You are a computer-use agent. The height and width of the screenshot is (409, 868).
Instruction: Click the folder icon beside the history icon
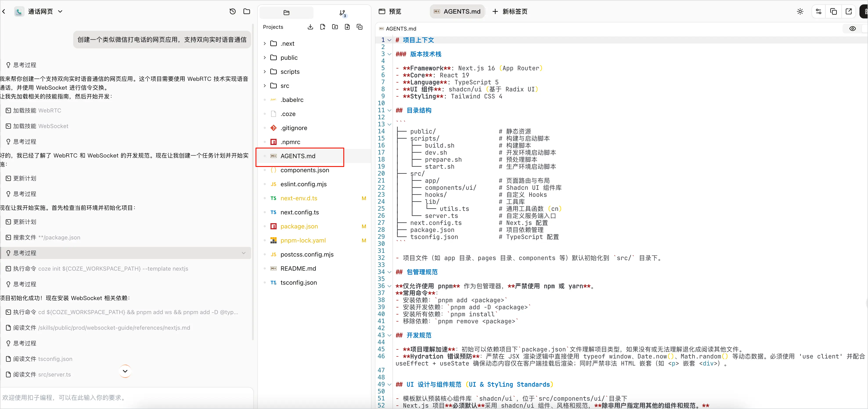[x=247, y=11]
